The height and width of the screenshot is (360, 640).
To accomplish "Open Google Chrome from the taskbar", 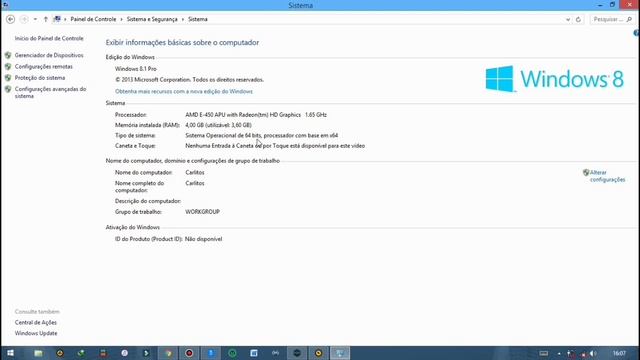I will [x=168, y=353].
